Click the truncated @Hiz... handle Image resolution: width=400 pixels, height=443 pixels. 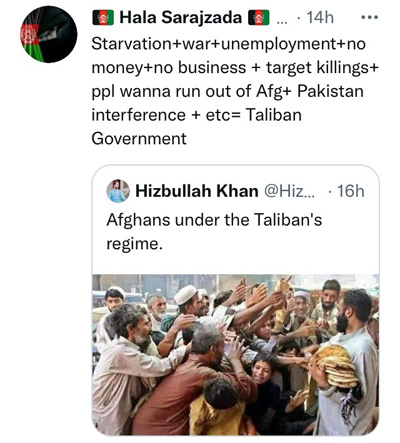[x=289, y=191]
